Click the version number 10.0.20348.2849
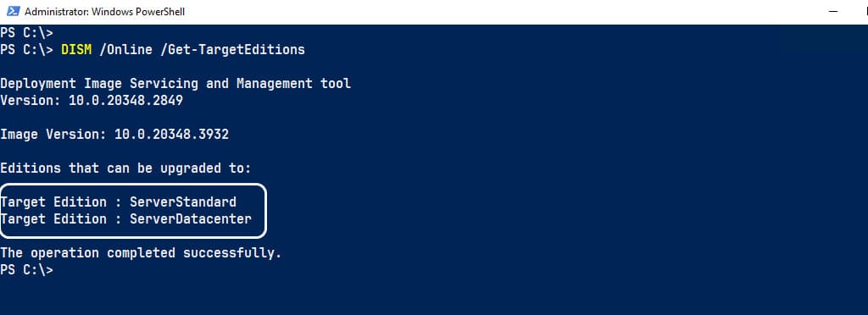Viewport: 868px width, 315px height. (125, 101)
